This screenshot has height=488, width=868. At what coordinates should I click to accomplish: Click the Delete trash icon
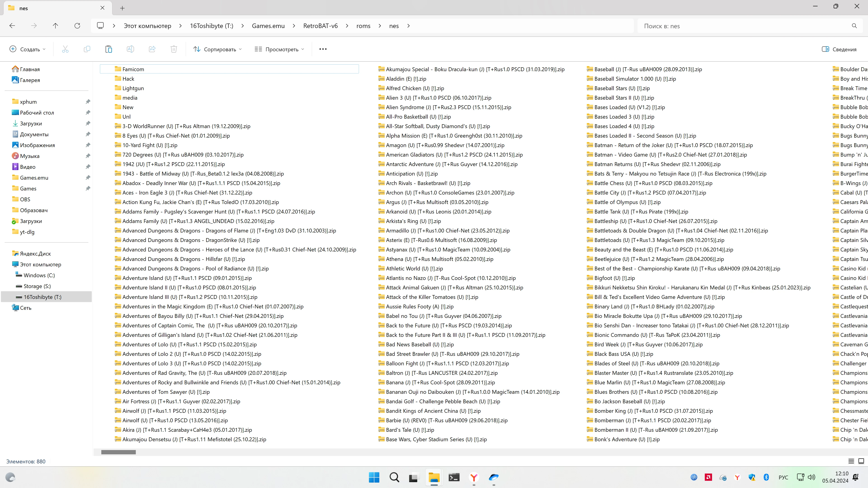174,49
